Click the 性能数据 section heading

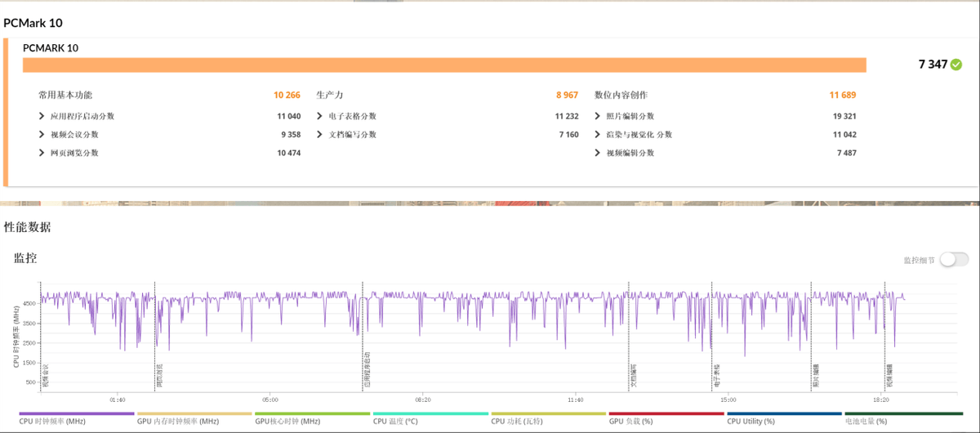tap(27, 226)
